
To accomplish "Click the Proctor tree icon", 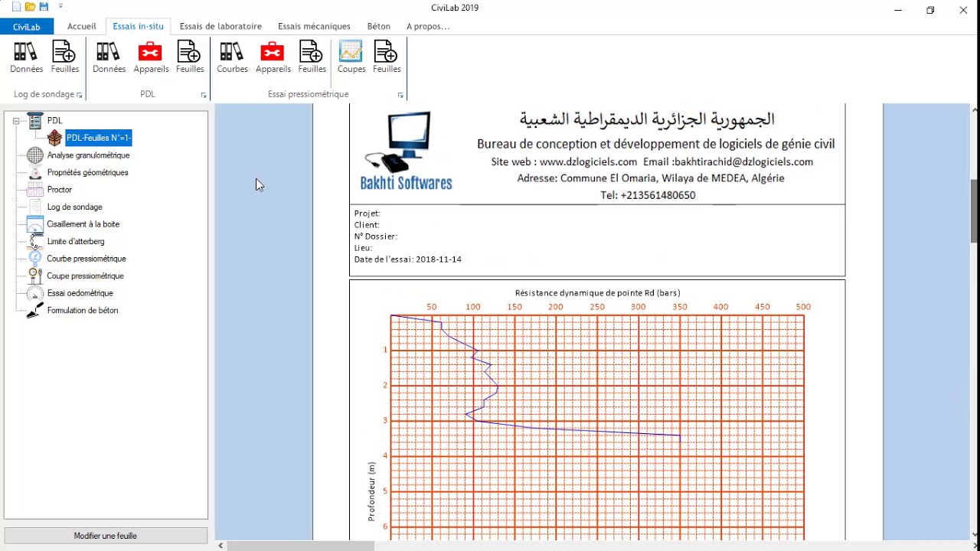I will [x=35, y=190].
